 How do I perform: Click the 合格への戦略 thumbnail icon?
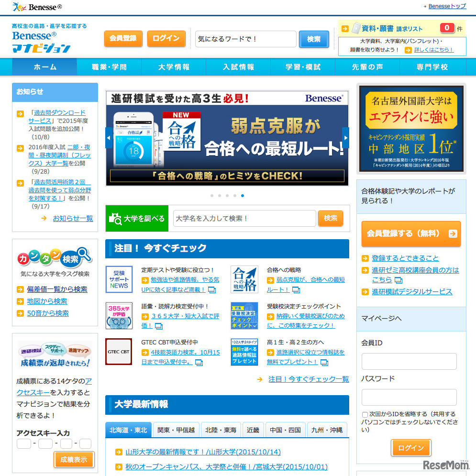(244, 279)
